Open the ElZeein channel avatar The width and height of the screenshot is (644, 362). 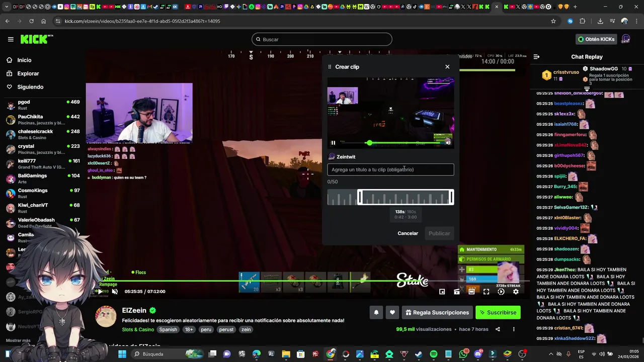(106, 316)
